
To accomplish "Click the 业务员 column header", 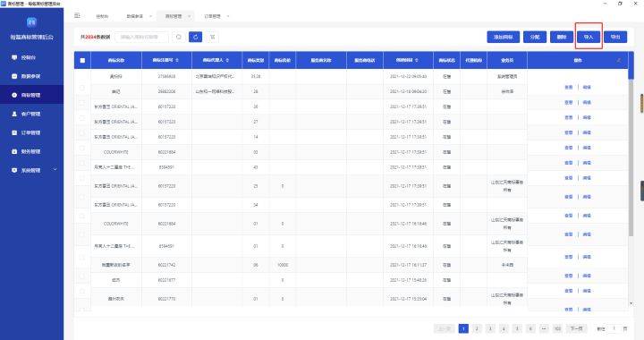I will coord(507,60).
